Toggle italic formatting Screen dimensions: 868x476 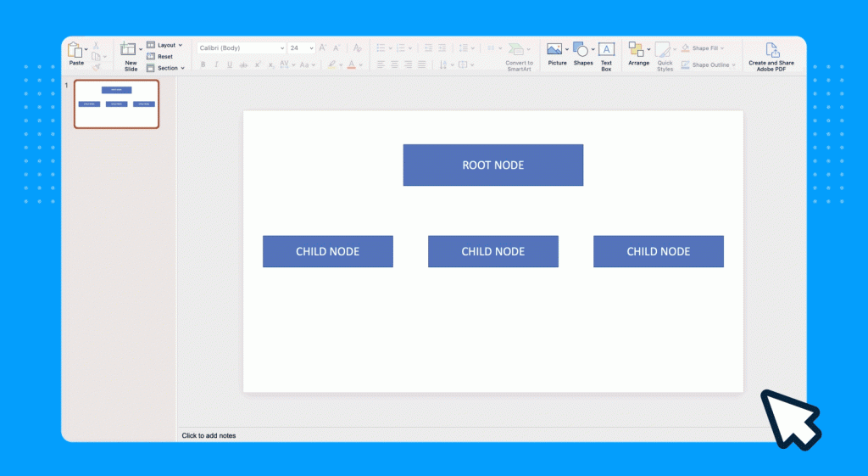pyautogui.click(x=216, y=64)
